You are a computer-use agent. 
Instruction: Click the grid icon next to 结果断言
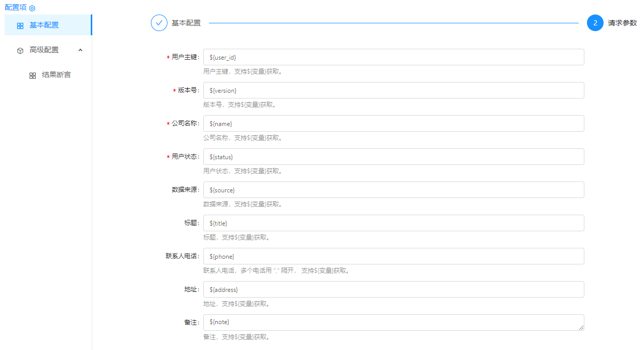coord(33,75)
